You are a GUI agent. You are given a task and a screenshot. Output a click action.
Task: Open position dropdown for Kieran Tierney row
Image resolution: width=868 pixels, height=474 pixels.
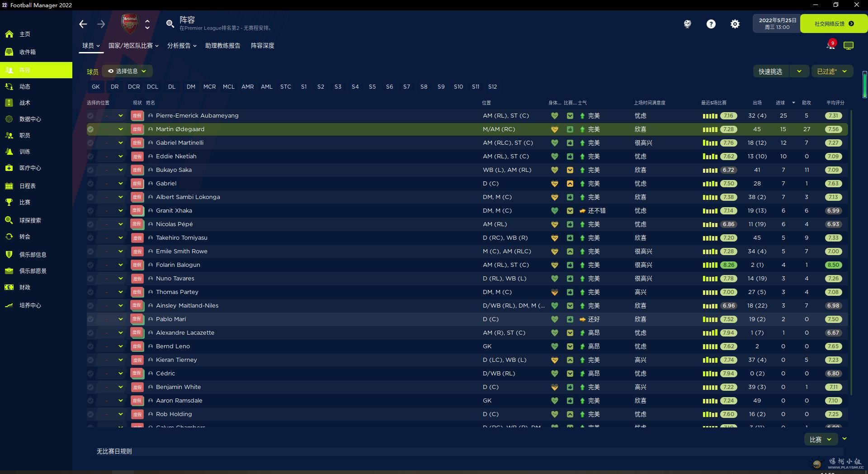121,360
